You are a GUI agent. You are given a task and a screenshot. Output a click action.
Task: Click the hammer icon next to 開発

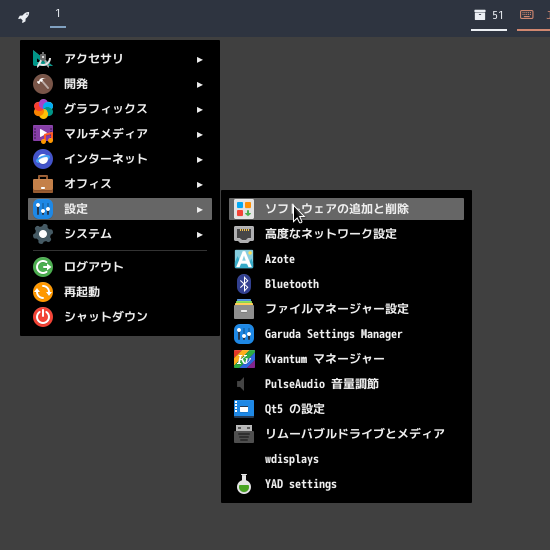coord(43,84)
